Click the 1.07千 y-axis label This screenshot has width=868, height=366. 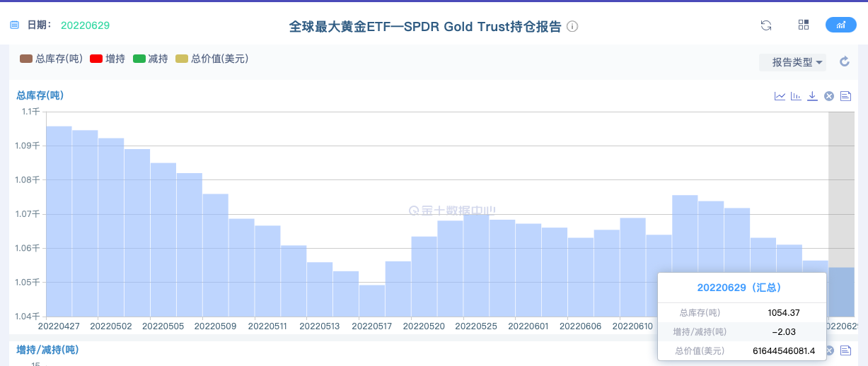click(x=28, y=213)
